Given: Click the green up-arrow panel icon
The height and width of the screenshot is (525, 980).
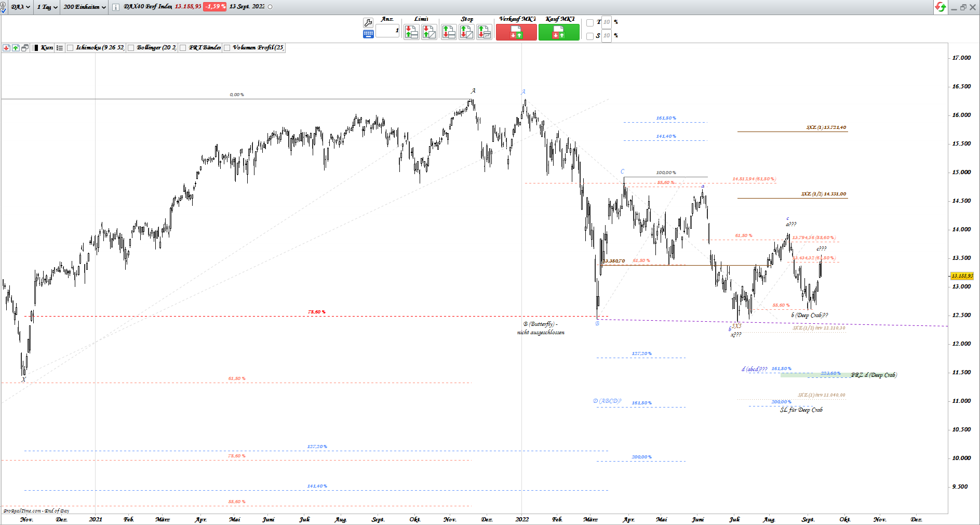Looking at the screenshot, I should [16, 48].
